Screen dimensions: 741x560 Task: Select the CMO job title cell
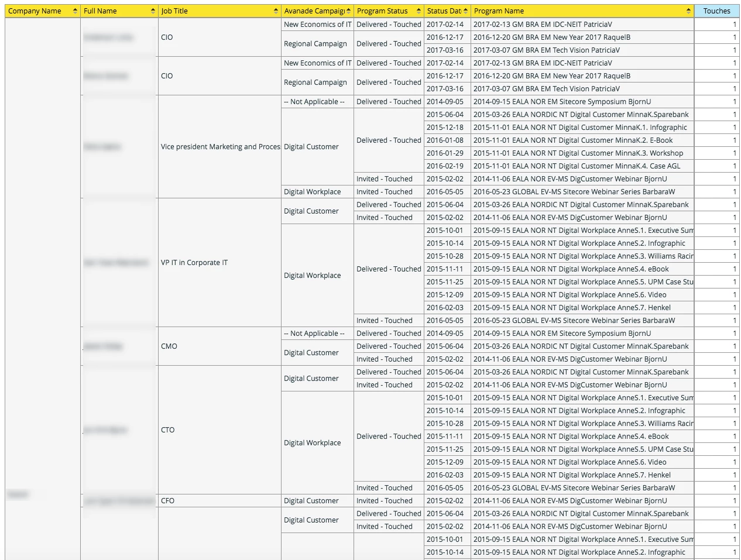pyautogui.click(x=220, y=346)
